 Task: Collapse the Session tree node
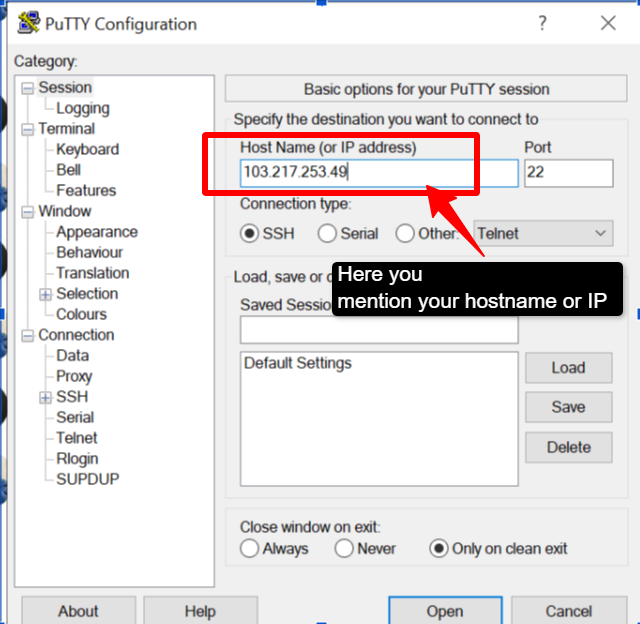tap(27, 88)
